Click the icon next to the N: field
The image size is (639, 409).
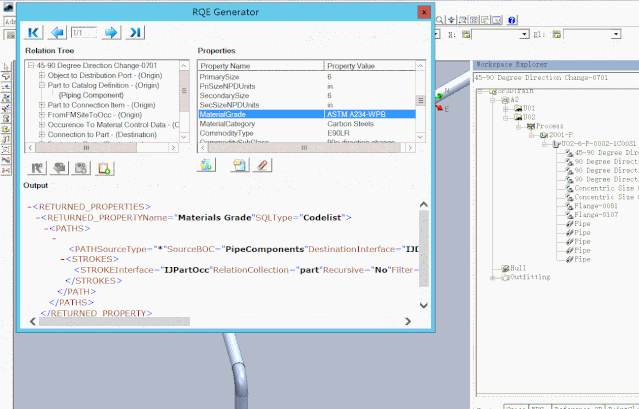tap(466, 34)
